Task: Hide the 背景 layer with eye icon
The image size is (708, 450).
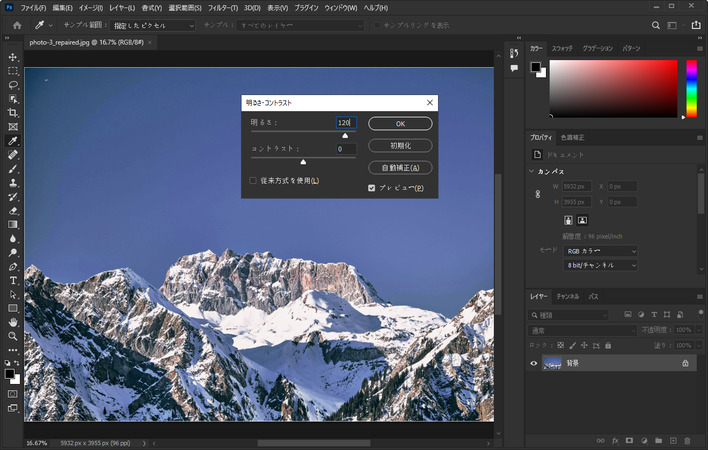Action: pyautogui.click(x=534, y=363)
